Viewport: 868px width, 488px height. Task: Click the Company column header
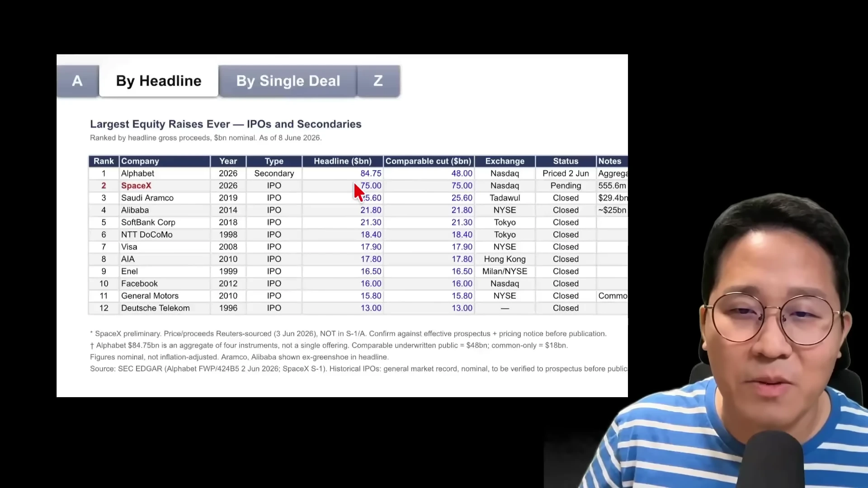click(165, 161)
